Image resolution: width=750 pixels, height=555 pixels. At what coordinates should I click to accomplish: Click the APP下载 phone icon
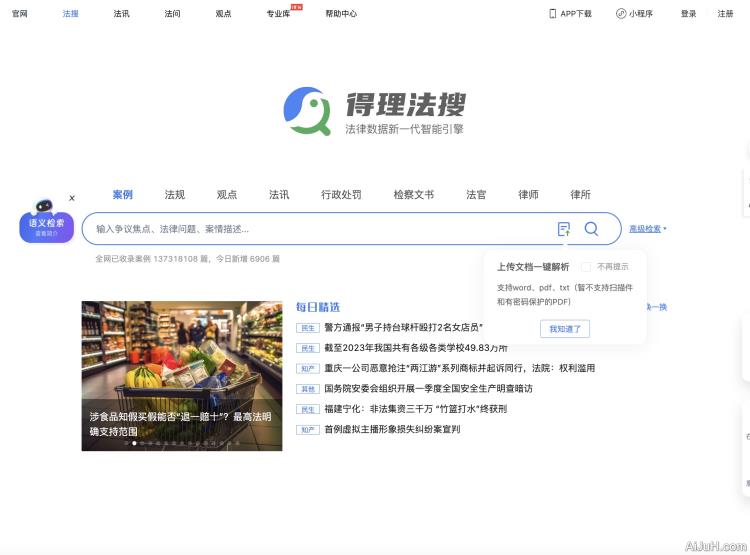(553, 14)
